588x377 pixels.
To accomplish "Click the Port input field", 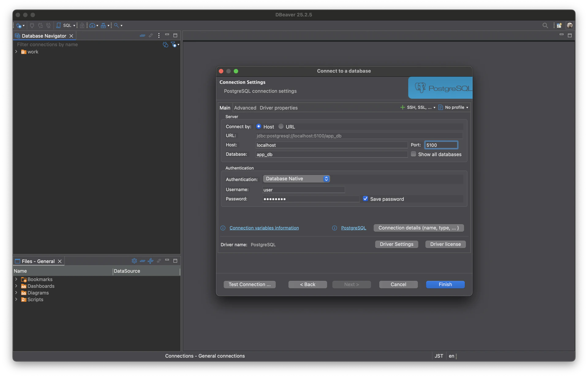I will coord(441,145).
